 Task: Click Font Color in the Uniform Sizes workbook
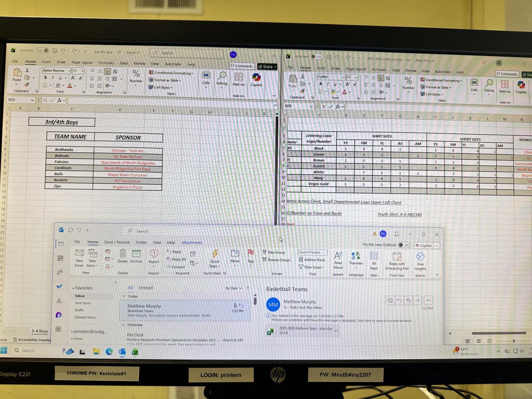[345, 92]
